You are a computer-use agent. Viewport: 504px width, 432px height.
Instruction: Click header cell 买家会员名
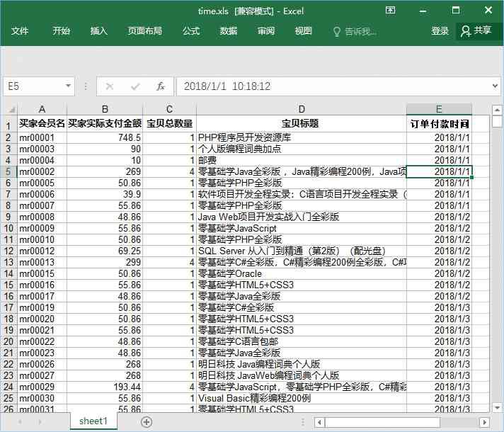42,123
